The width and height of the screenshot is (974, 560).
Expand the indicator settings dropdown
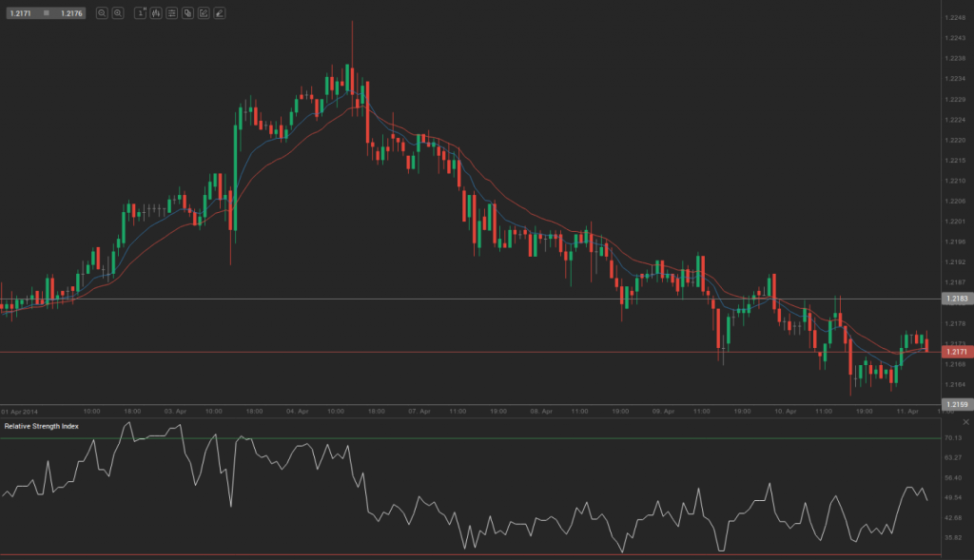tap(171, 13)
